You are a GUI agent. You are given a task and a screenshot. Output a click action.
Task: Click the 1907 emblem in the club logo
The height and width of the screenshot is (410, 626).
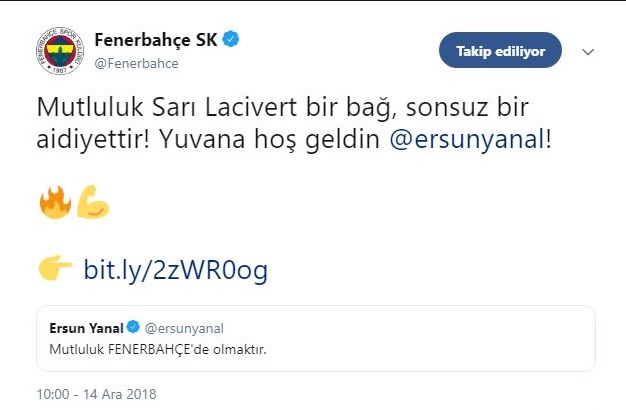coord(60,69)
